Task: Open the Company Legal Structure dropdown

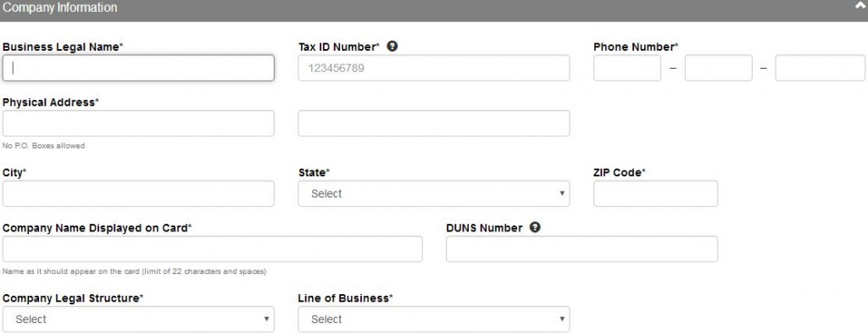Action: pos(138,319)
